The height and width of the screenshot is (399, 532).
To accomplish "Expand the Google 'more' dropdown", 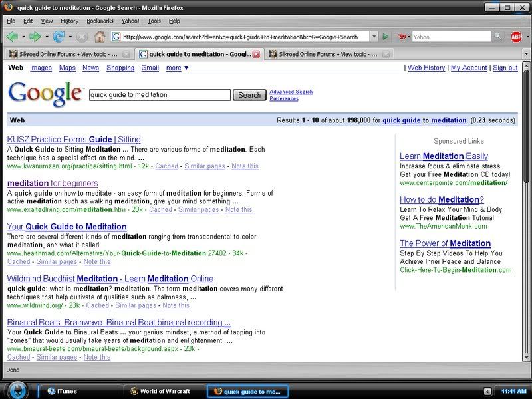I will pyautogui.click(x=177, y=68).
